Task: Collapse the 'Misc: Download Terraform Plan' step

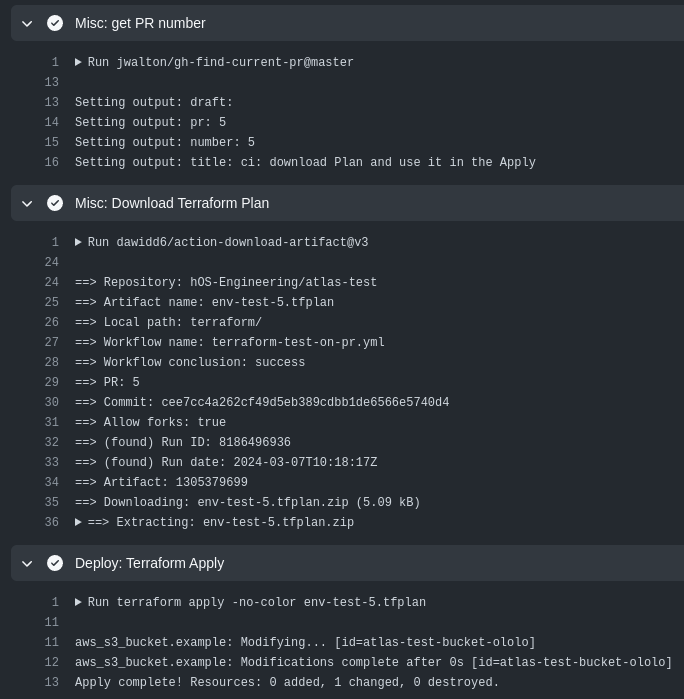Action: coord(27,203)
